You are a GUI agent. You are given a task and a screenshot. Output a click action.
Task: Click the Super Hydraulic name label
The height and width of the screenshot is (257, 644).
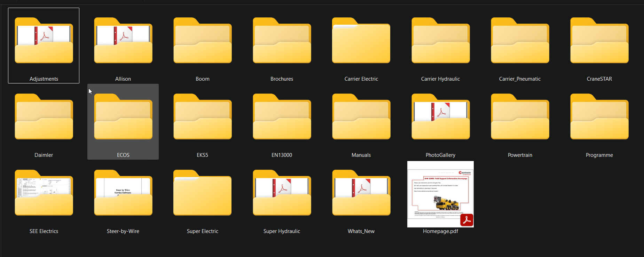[282, 231]
